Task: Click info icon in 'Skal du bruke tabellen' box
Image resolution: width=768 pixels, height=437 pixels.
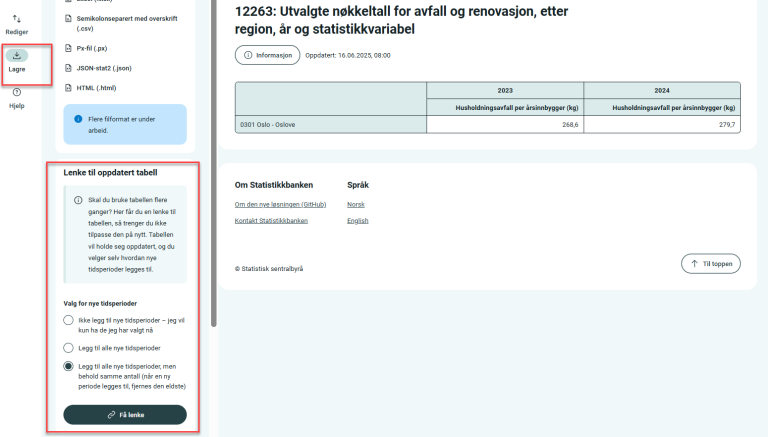Action: point(78,200)
